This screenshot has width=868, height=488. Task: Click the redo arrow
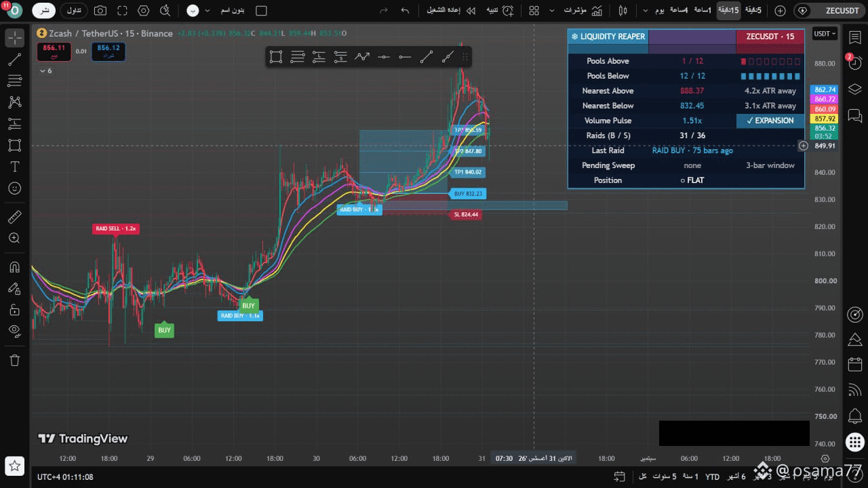tap(384, 11)
